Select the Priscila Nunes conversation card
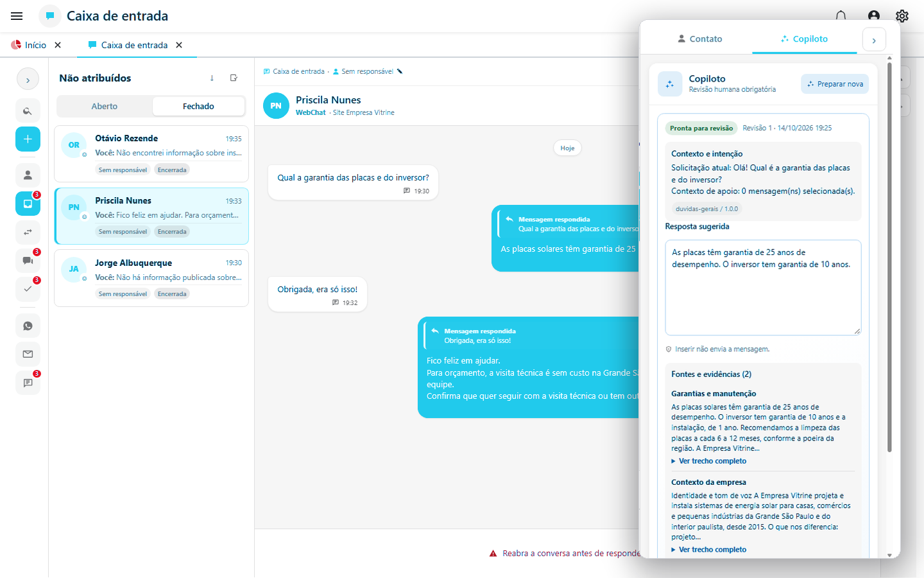Image resolution: width=924 pixels, height=578 pixels. [x=151, y=216]
